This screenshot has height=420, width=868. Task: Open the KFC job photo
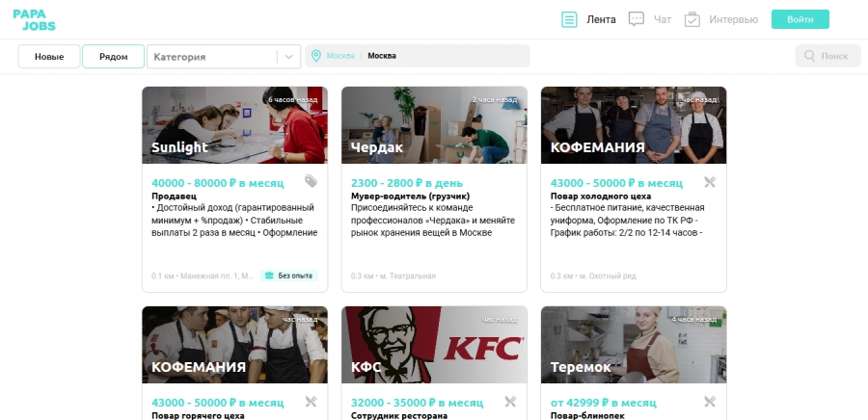[434, 345]
